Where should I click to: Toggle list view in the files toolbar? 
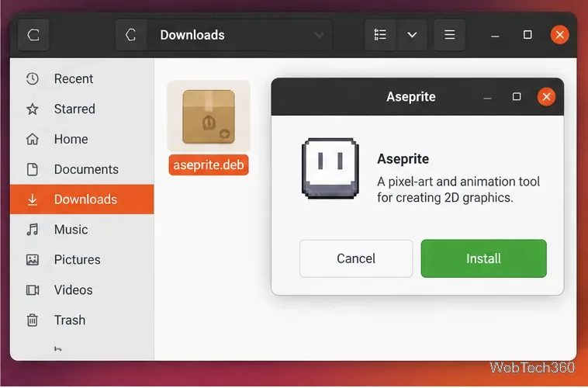click(380, 35)
